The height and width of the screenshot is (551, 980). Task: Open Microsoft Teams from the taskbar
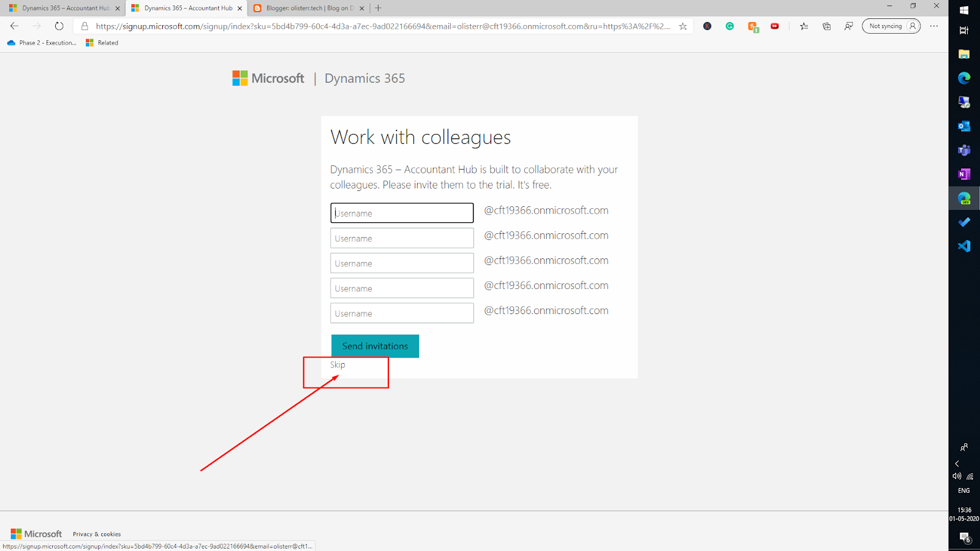964,150
